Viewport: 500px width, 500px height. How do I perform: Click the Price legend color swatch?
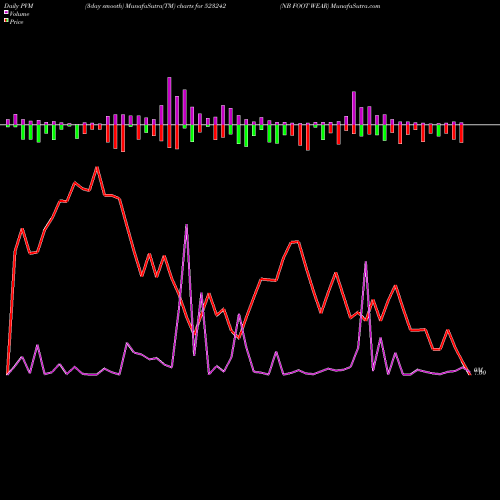pos(6,21)
